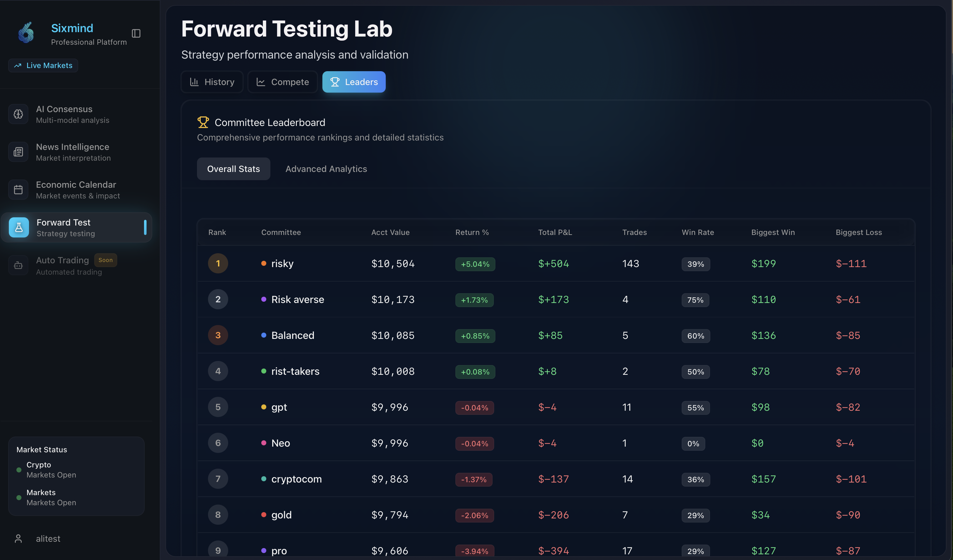The width and height of the screenshot is (953, 560).
Task: Click the AI Consensus brain icon
Action: coord(18,114)
